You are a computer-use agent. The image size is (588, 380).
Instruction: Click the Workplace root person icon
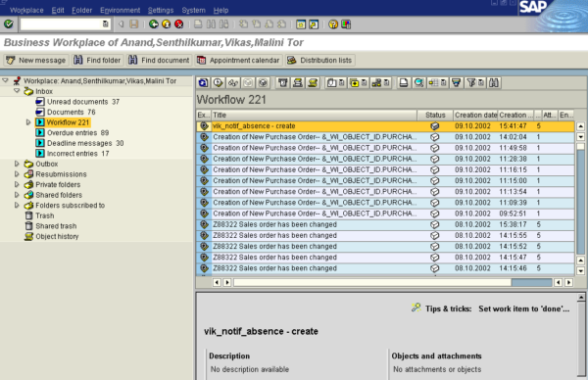[17, 81]
